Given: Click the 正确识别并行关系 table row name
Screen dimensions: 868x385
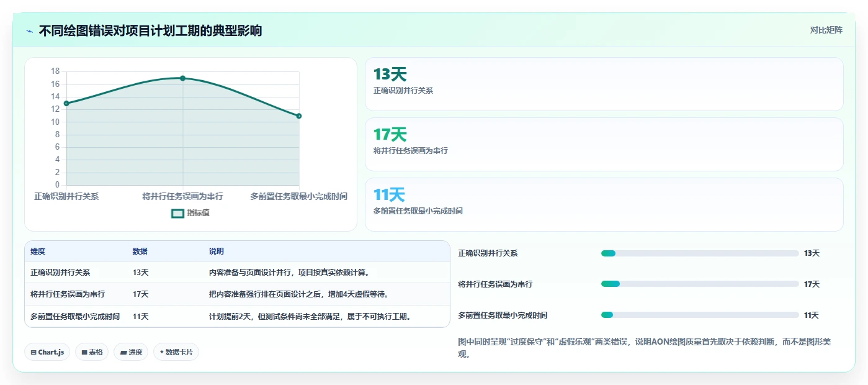Looking at the screenshot, I should tap(60, 272).
